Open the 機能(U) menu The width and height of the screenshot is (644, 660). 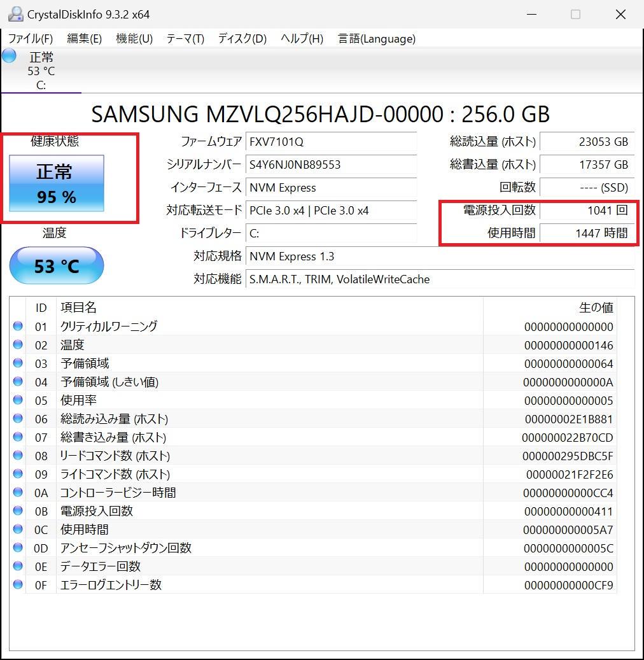click(134, 39)
